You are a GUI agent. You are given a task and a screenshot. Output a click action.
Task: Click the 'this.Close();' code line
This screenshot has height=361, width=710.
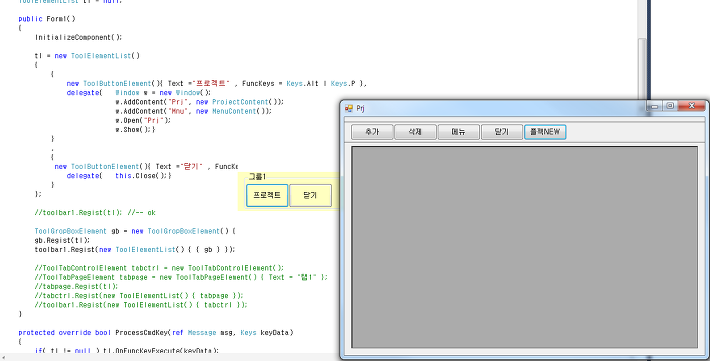point(143,176)
